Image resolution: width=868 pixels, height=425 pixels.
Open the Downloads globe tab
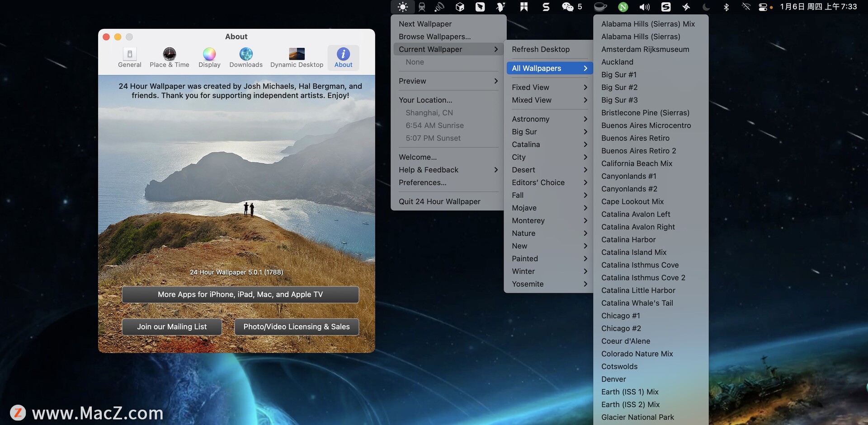(x=246, y=58)
